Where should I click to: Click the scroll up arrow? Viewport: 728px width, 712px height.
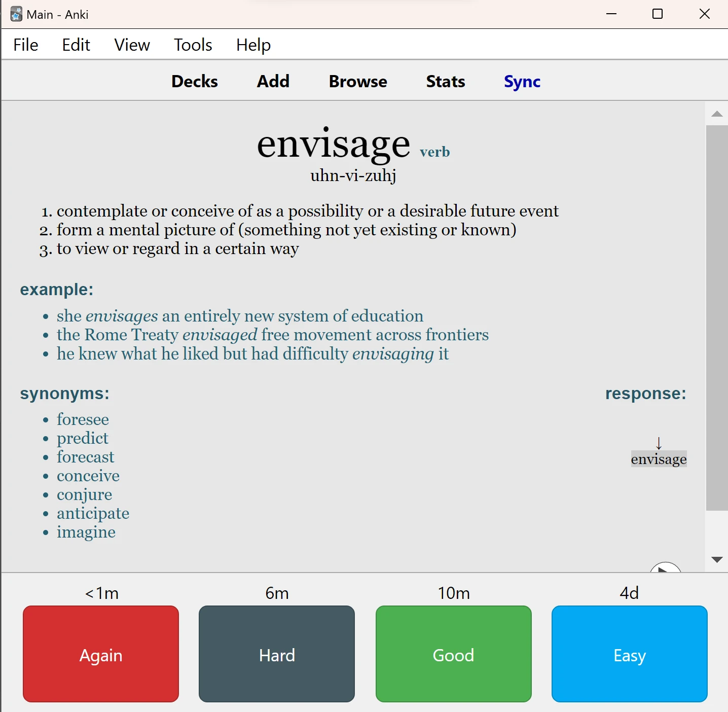717,114
